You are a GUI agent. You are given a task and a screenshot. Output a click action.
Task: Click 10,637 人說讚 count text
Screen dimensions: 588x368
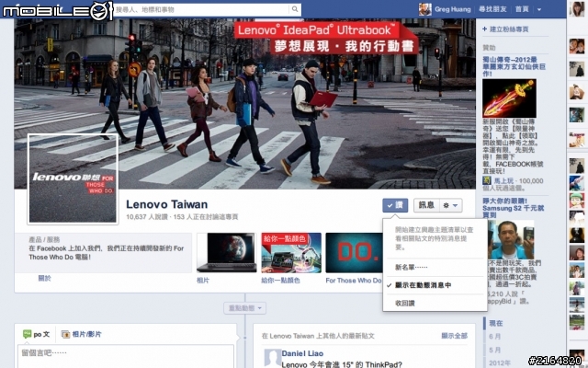147,217
